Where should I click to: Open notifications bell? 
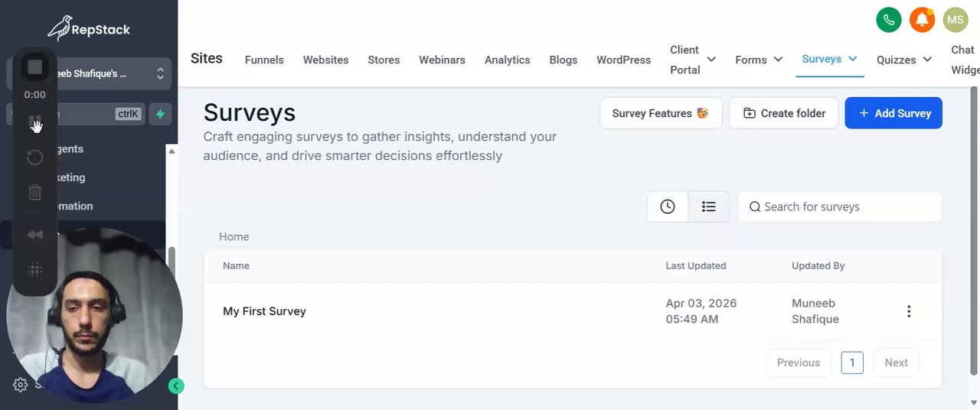tap(922, 20)
